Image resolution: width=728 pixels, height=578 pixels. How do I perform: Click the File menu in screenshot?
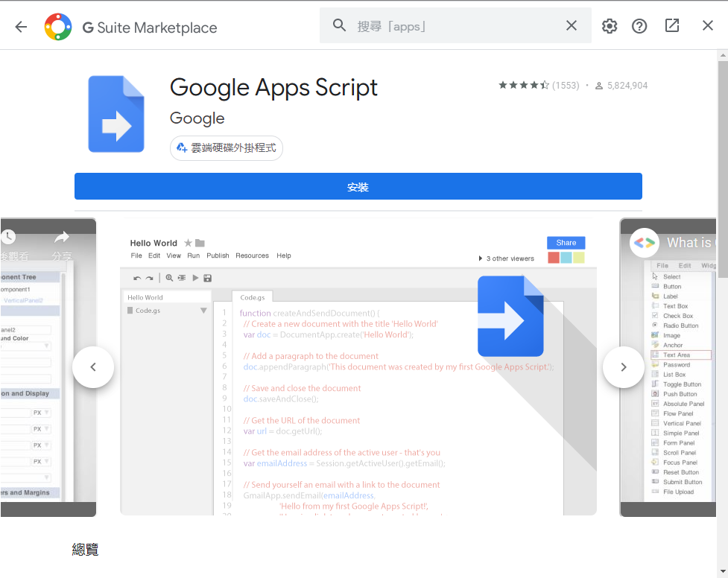[136, 255]
